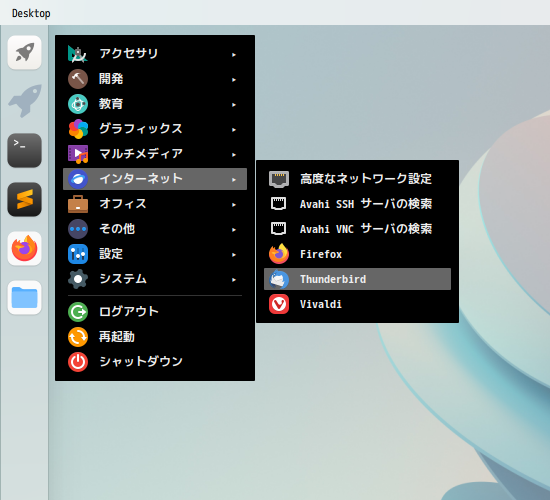
Task: Click the Thunderbird mail icon in submenu
Action: point(279,279)
